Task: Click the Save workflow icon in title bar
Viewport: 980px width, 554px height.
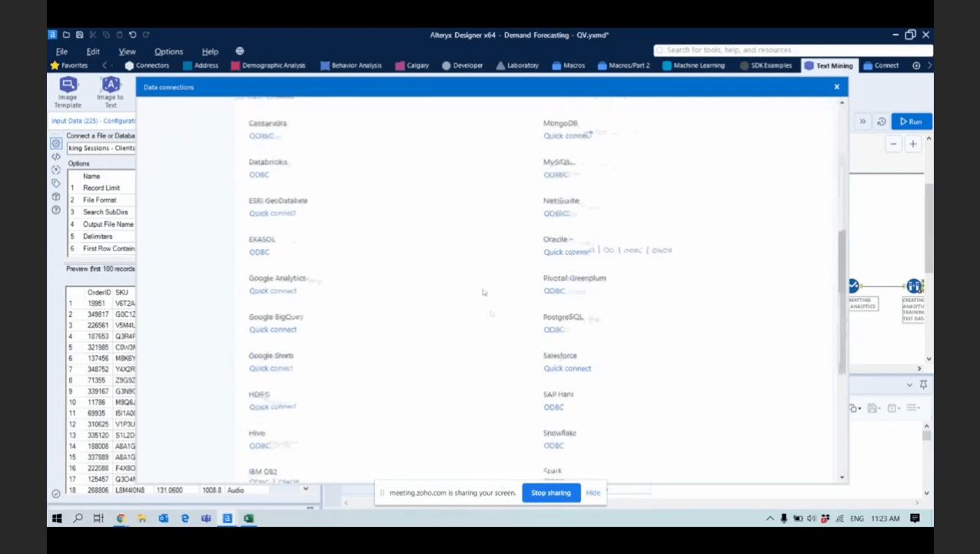Action: tap(79, 35)
